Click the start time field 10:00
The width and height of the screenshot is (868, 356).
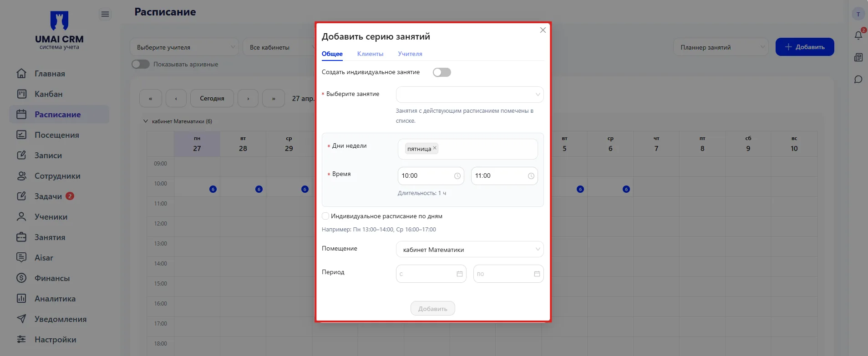coord(431,176)
